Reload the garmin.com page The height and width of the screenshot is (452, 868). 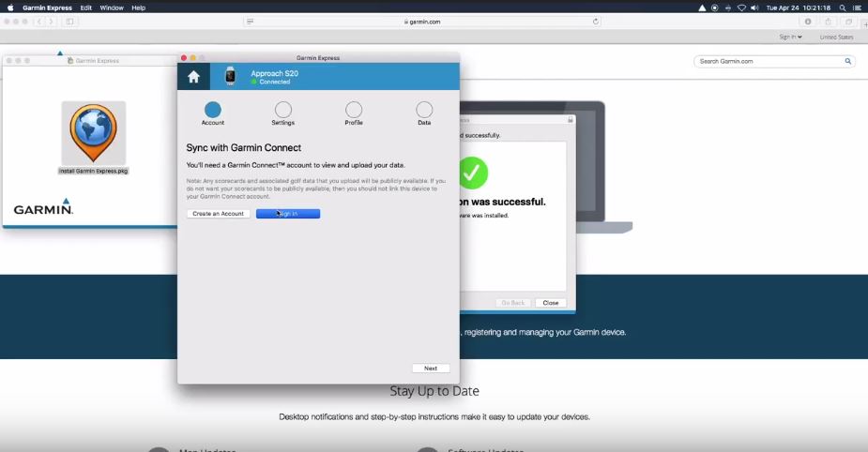click(596, 22)
